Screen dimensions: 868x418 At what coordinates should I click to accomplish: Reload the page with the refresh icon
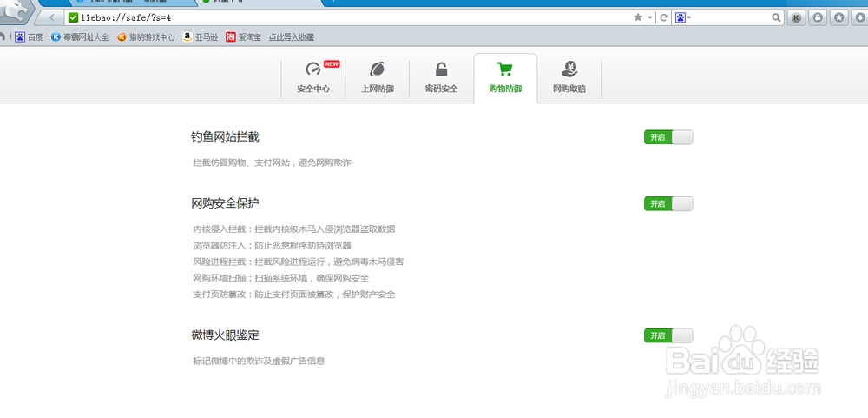(663, 17)
